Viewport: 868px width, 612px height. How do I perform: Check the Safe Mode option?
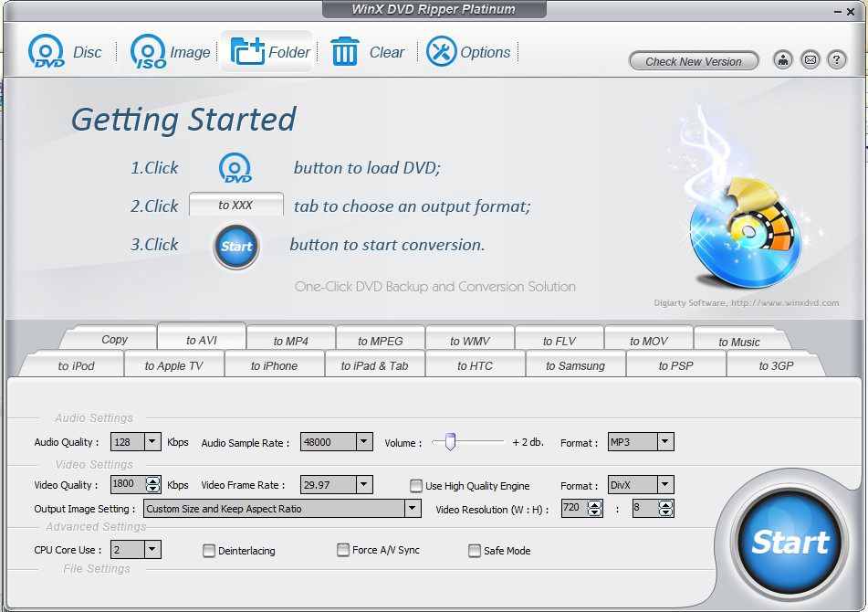click(x=475, y=551)
